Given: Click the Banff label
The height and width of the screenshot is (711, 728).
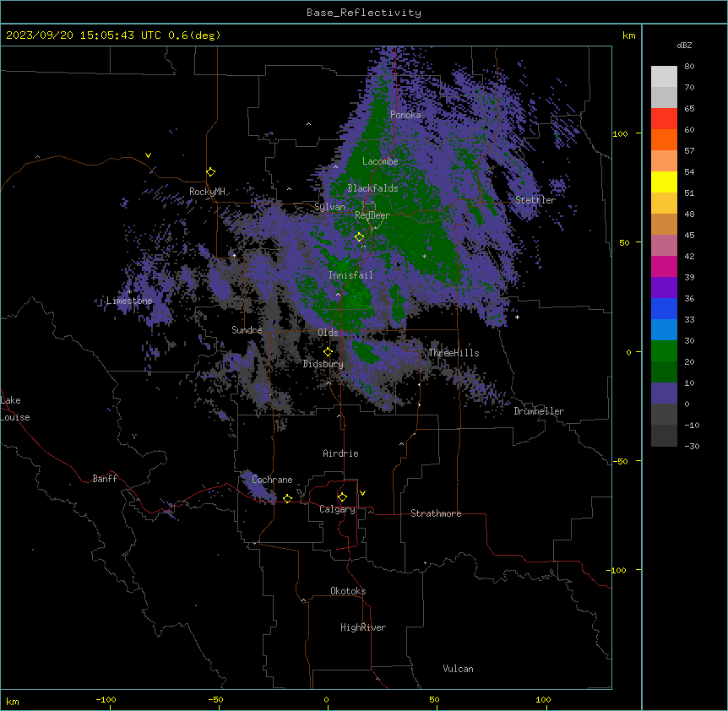Looking at the screenshot, I should coord(105,479).
